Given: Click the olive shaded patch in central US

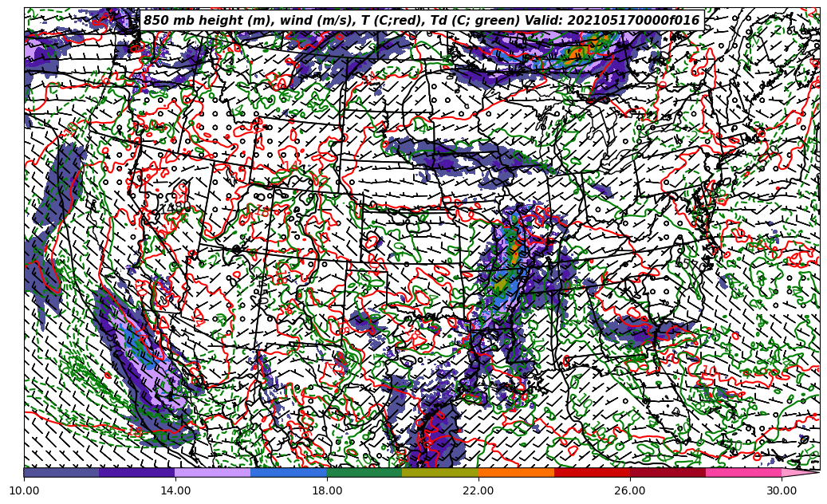Looking at the screenshot, I should pos(501,284).
